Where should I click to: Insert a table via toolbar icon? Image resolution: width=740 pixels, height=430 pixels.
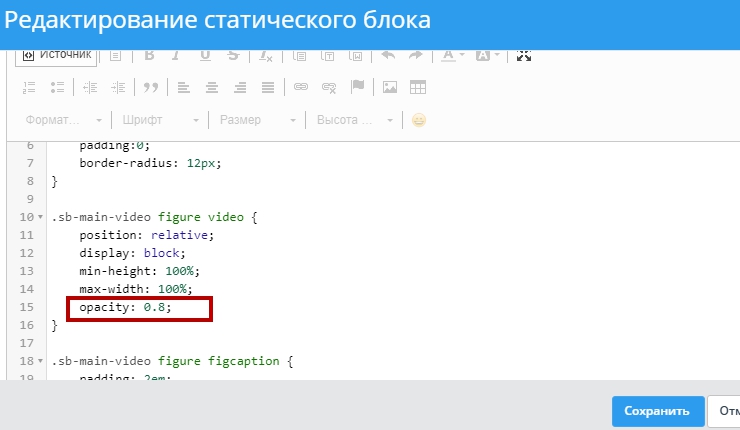tap(418, 88)
